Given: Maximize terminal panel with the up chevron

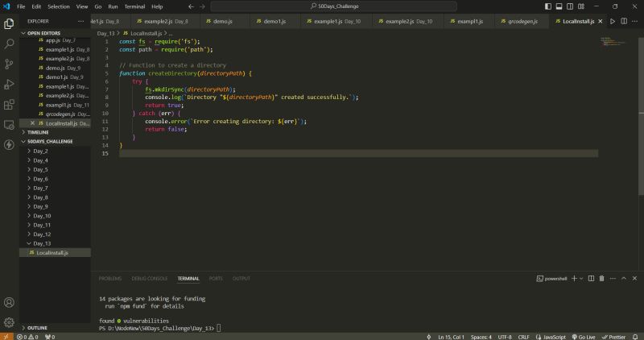Looking at the screenshot, I should pos(624,278).
